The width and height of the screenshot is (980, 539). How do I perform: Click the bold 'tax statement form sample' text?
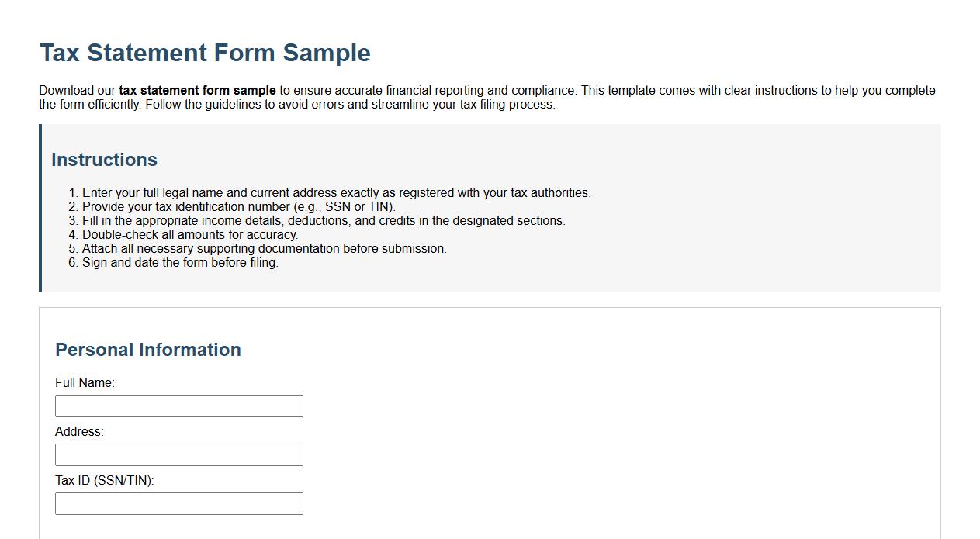[x=196, y=90]
